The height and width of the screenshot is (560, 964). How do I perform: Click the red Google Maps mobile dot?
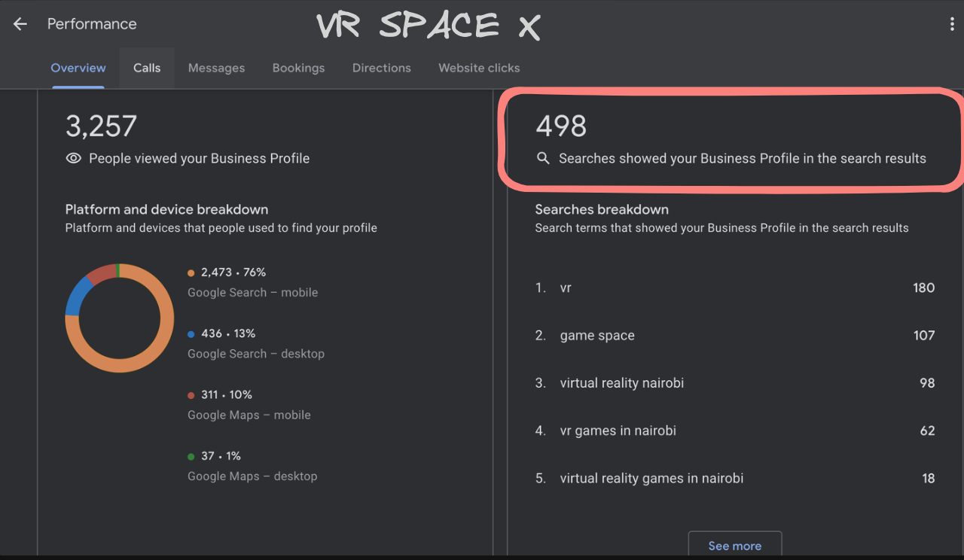(x=191, y=394)
